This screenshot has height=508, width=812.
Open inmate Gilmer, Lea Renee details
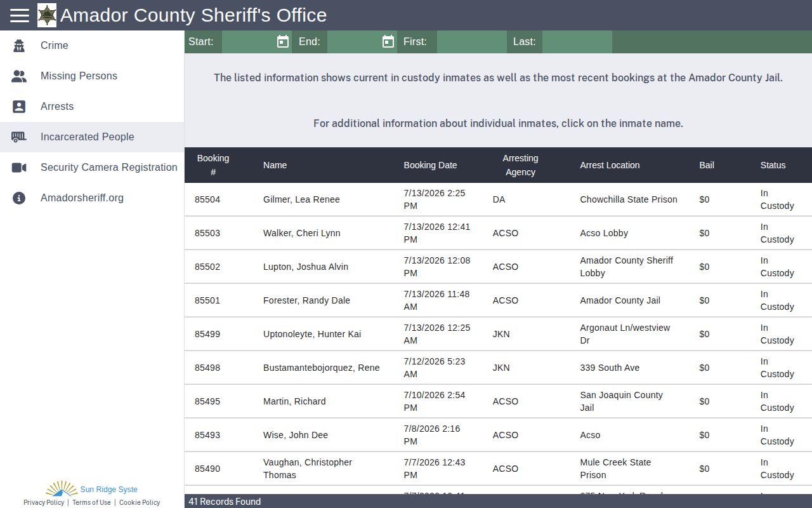click(x=301, y=199)
